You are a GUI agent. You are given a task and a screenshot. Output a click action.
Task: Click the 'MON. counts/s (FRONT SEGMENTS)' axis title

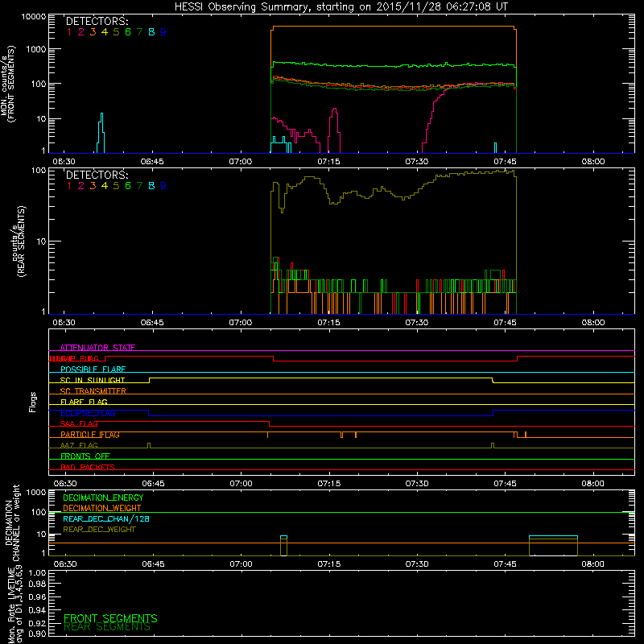coord(8,84)
